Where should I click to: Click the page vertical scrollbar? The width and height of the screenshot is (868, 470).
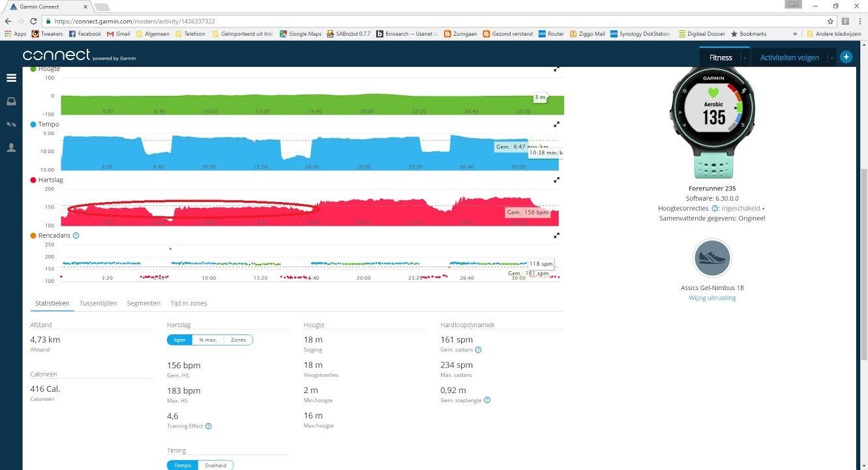(864, 264)
